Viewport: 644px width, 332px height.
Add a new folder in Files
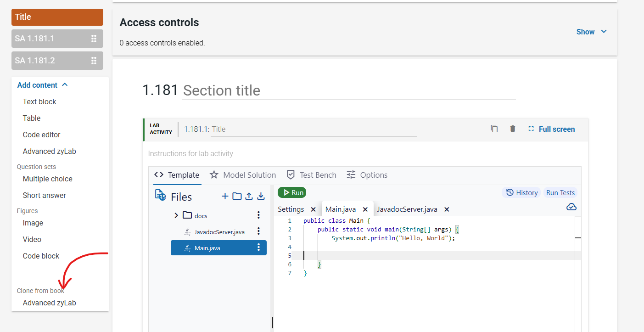[236, 196]
